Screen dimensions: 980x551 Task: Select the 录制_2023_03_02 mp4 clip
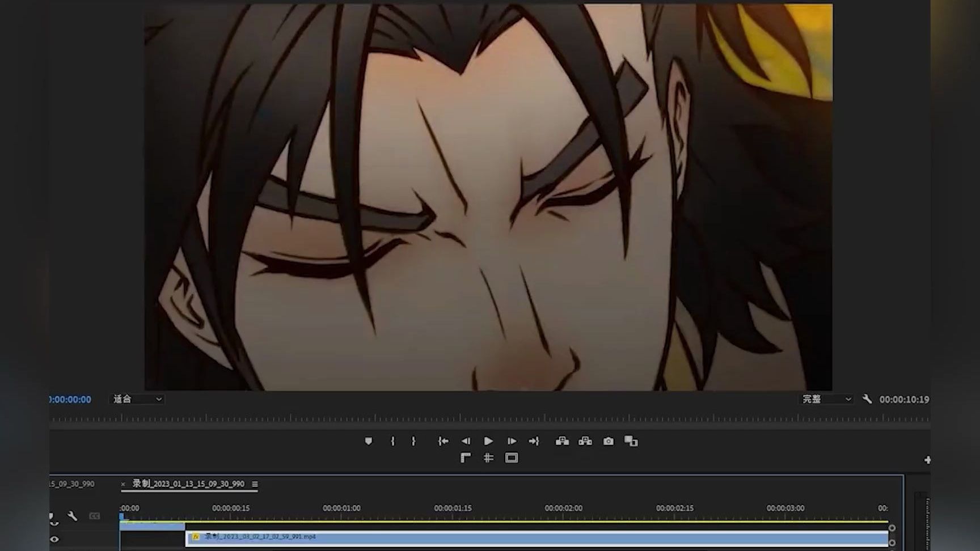point(537,538)
